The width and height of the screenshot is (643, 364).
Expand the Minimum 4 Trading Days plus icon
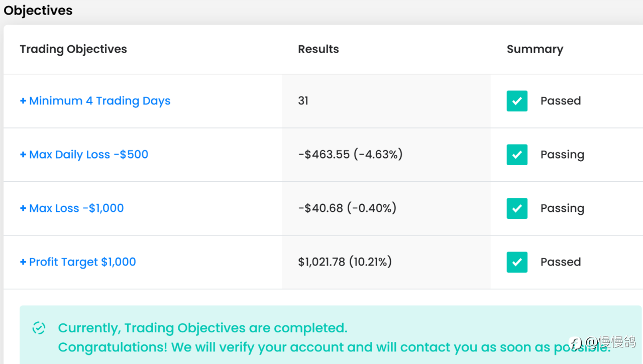tap(23, 101)
